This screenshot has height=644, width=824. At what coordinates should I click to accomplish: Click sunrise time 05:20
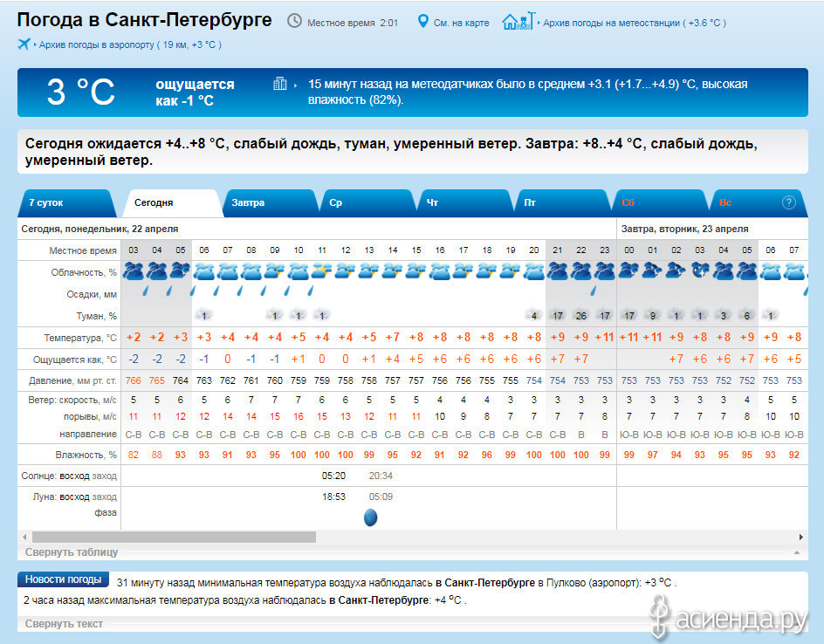tap(333, 476)
